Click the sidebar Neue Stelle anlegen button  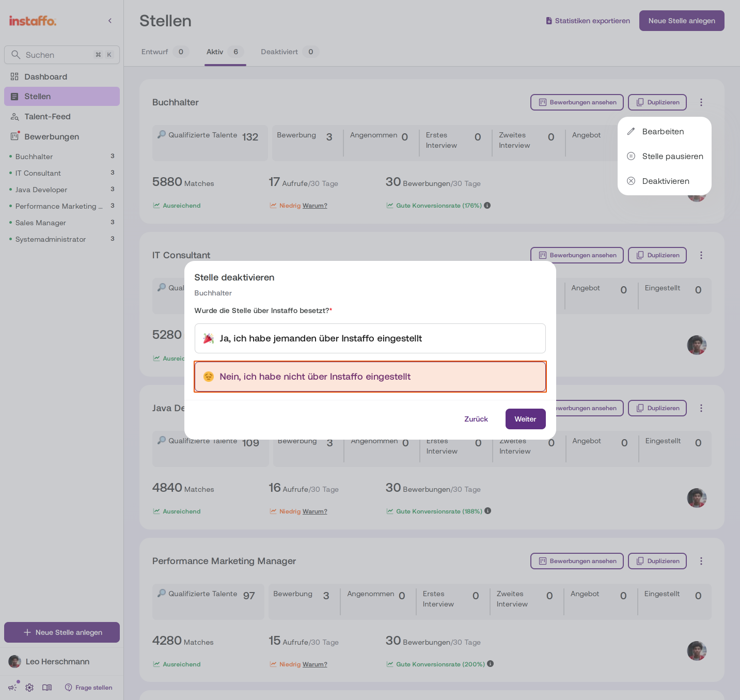click(62, 632)
